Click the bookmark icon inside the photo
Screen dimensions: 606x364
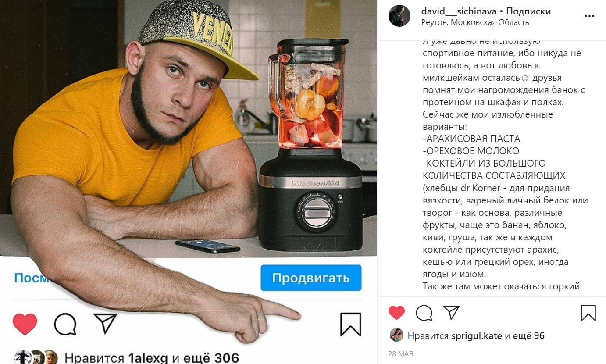[x=350, y=325]
